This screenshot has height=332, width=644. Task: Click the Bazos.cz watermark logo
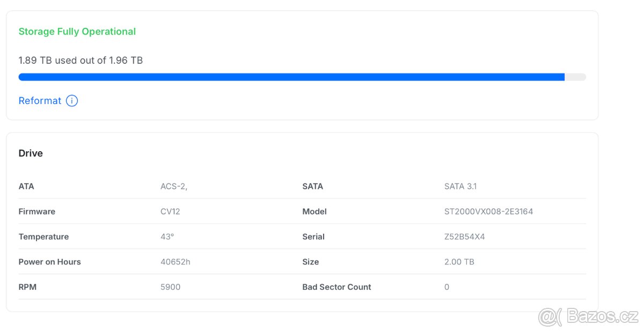tap(588, 316)
